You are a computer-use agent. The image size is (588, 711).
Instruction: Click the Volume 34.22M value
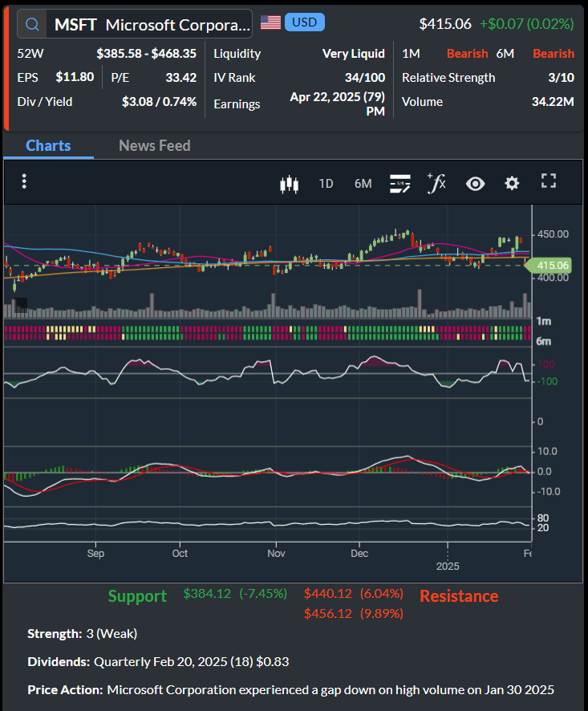point(553,102)
